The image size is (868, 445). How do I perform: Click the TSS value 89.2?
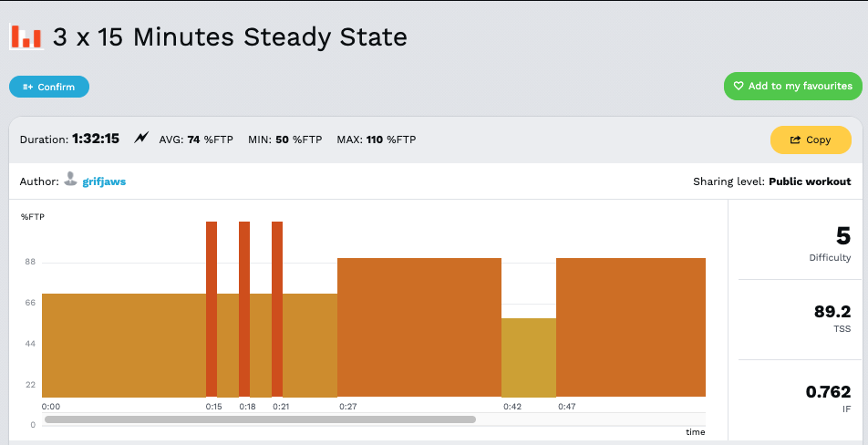coord(832,312)
